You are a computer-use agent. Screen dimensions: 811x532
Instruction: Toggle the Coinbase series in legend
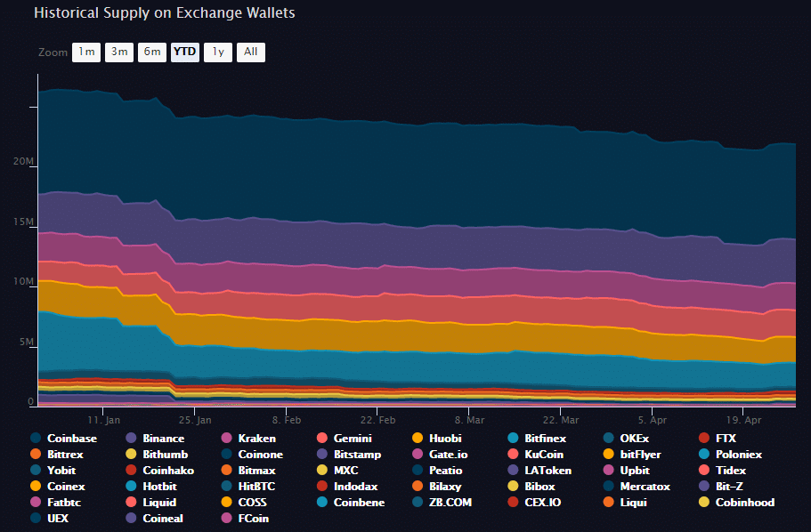point(71,438)
